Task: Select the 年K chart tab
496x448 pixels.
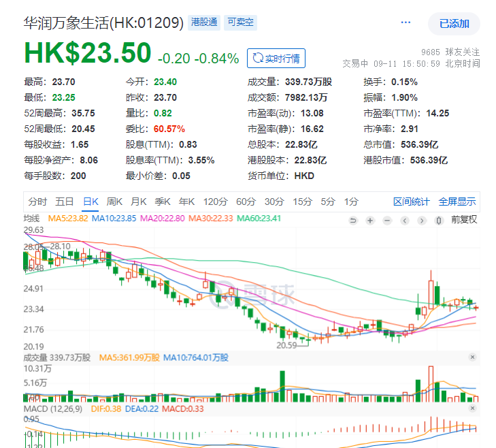Action: pos(186,202)
